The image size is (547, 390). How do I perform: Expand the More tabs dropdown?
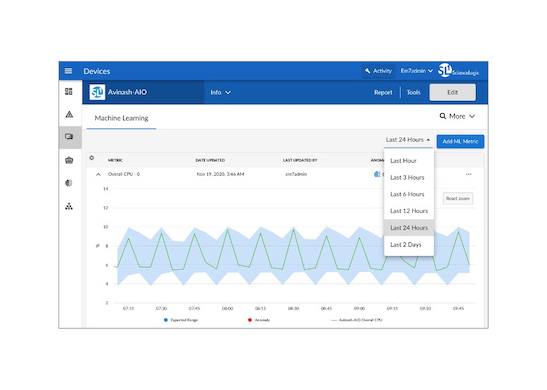point(462,116)
